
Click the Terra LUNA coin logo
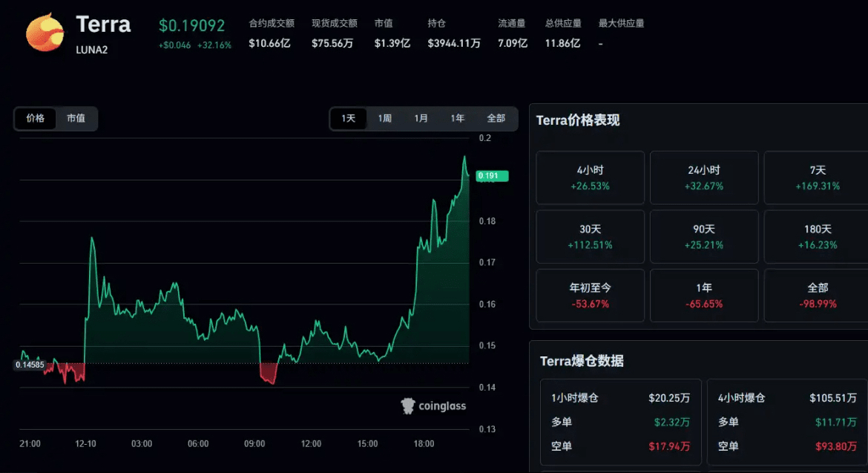click(45, 33)
